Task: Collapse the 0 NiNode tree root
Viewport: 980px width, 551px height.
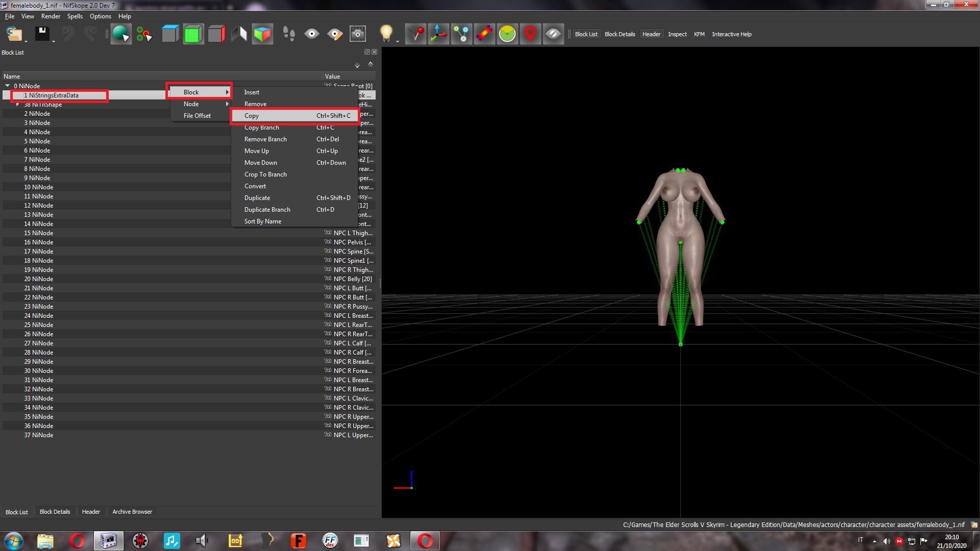Action: point(8,86)
